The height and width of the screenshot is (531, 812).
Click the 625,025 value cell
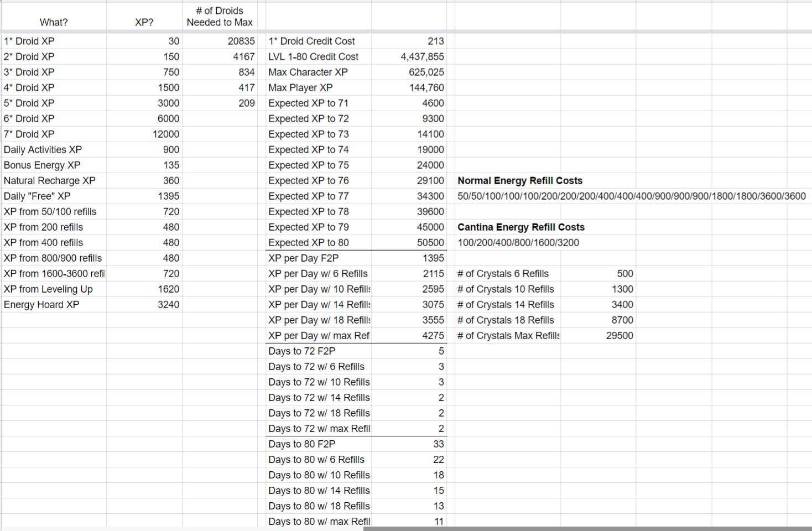pos(409,72)
